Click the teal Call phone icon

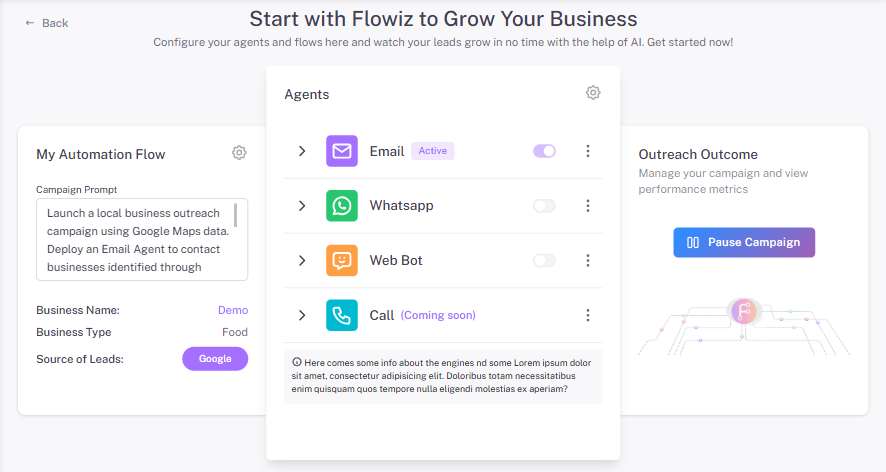[x=342, y=315]
